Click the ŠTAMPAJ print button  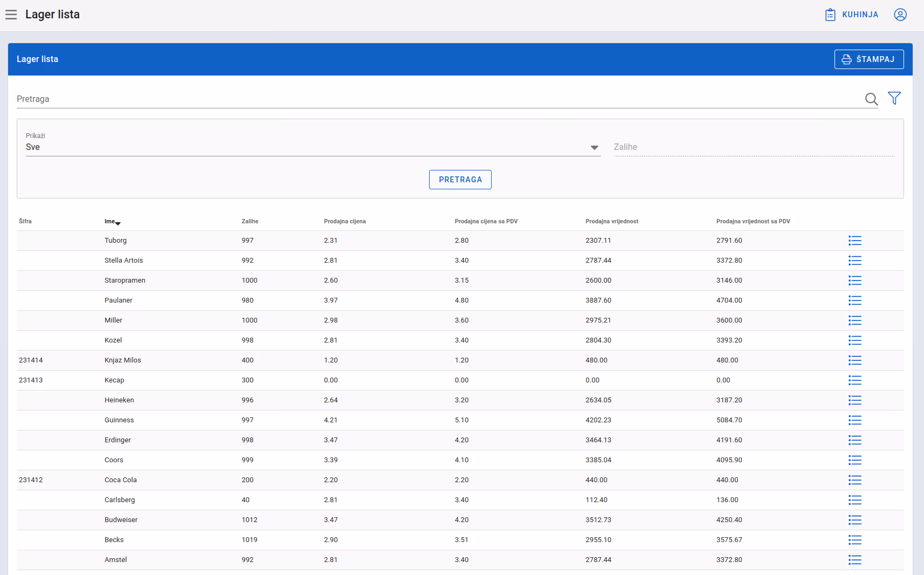869,59
